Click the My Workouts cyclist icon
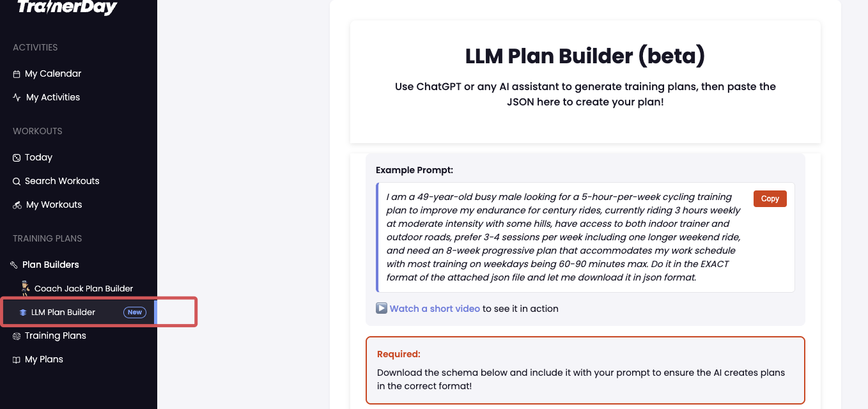The image size is (868, 409). 17,205
